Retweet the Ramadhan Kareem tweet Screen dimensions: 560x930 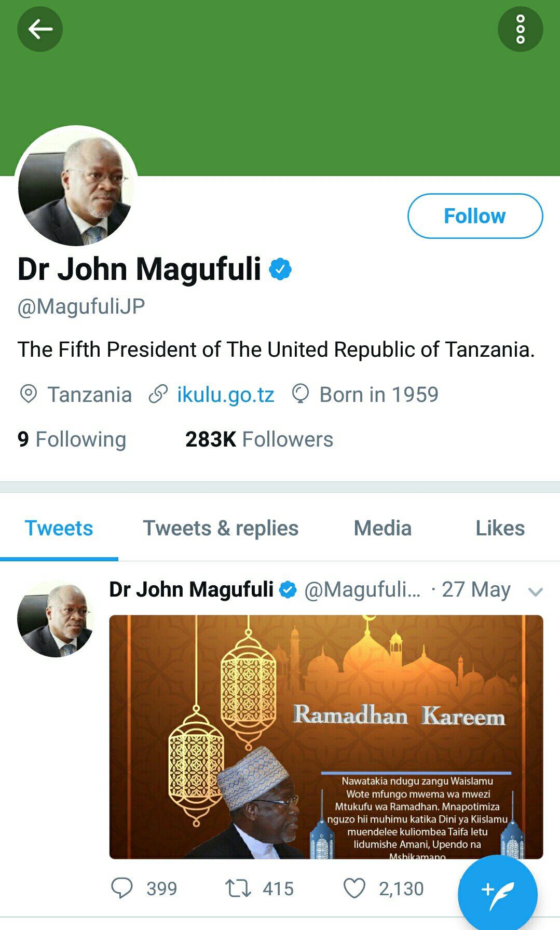tap(238, 888)
